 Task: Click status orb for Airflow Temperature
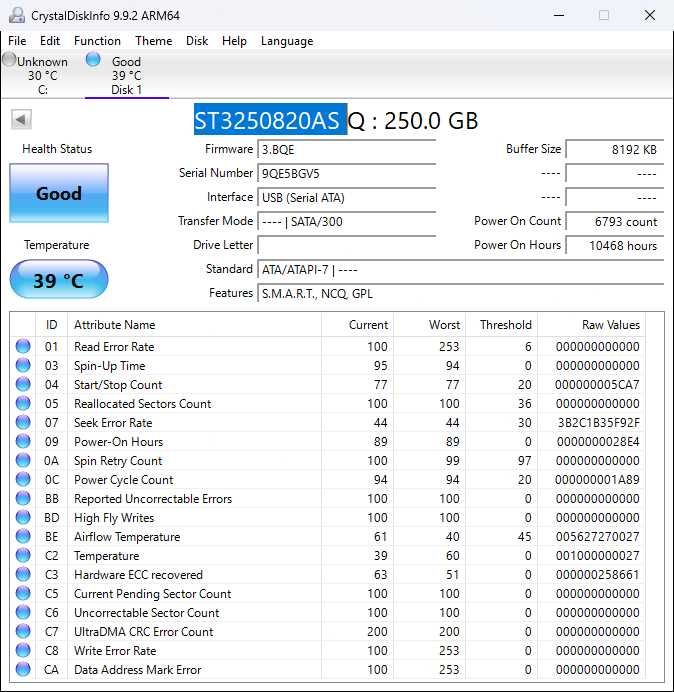click(x=23, y=536)
